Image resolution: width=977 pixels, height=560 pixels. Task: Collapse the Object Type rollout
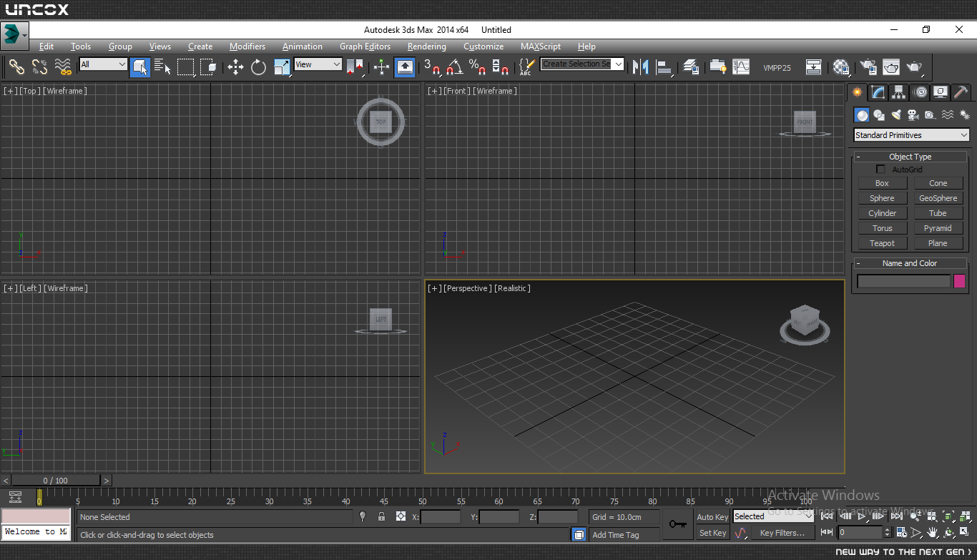[910, 157]
